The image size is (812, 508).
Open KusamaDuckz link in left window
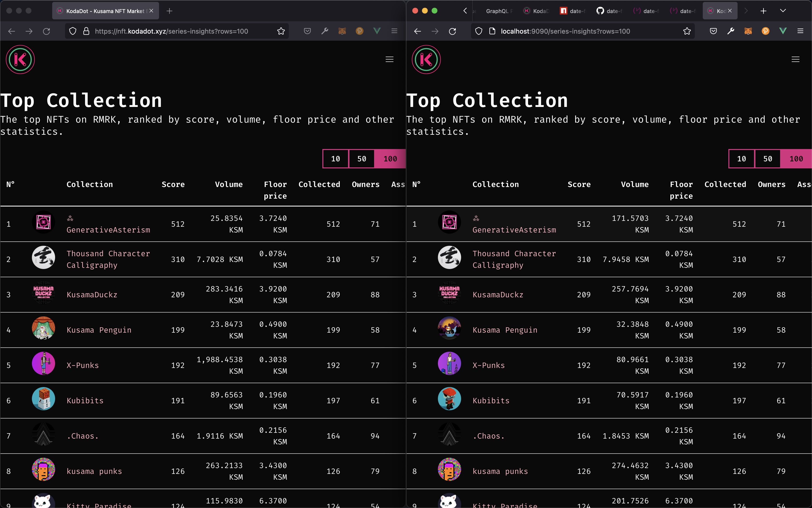tap(92, 295)
